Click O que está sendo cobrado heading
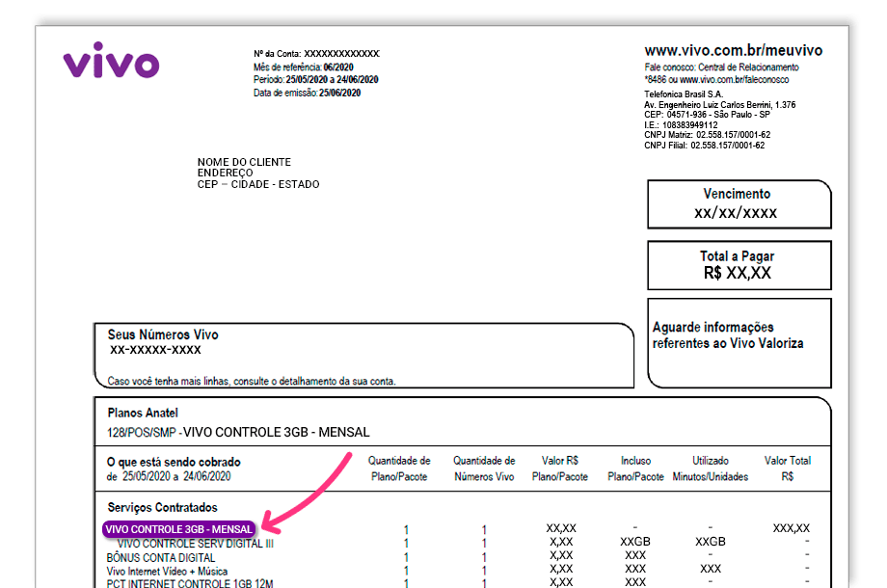Image resolution: width=887 pixels, height=588 pixels. point(174,462)
